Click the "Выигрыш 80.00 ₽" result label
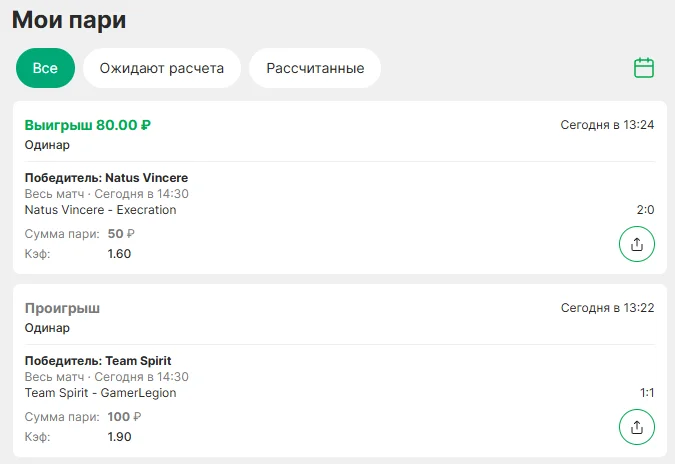The width and height of the screenshot is (675, 464). point(88,125)
